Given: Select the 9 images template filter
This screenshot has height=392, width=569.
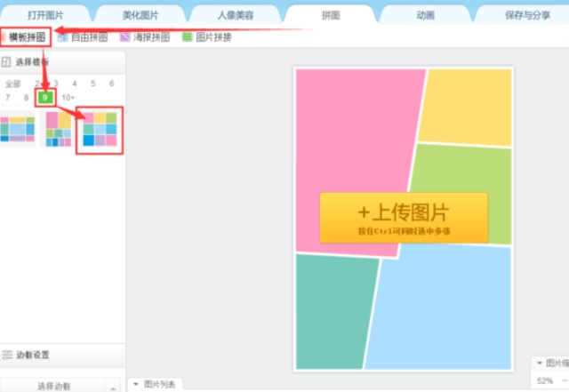Looking at the screenshot, I should tap(45, 97).
